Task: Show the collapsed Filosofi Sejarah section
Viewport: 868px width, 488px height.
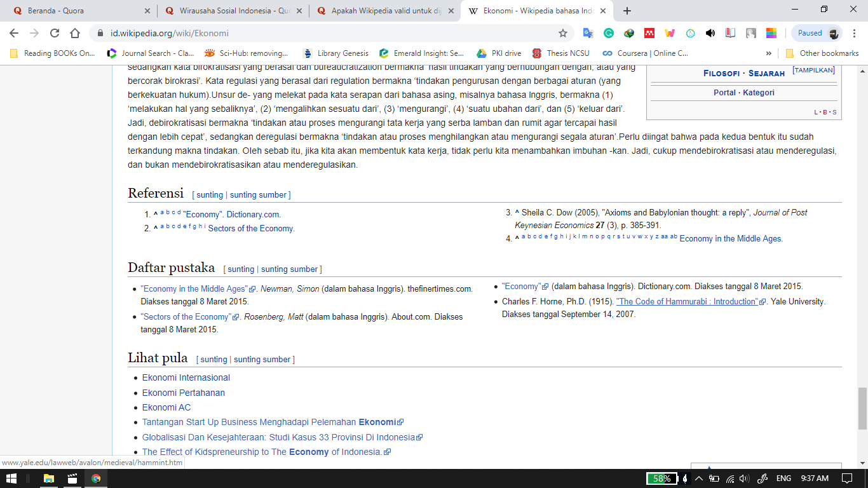Action: point(813,70)
